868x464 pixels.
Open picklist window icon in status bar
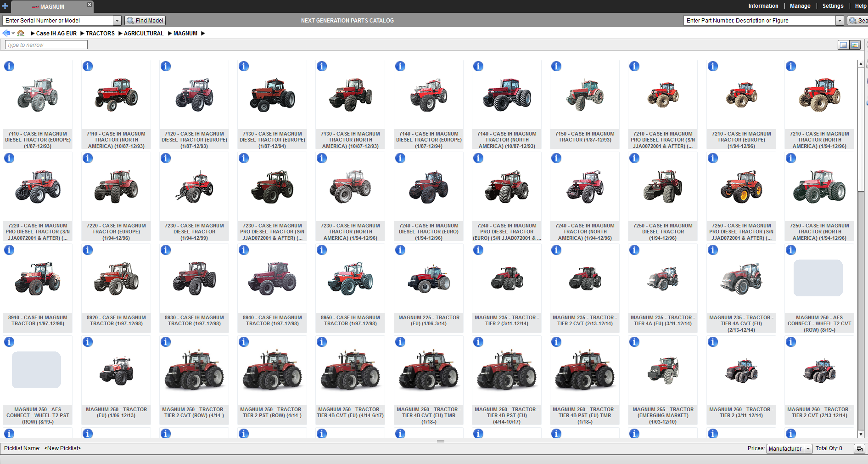point(859,448)
